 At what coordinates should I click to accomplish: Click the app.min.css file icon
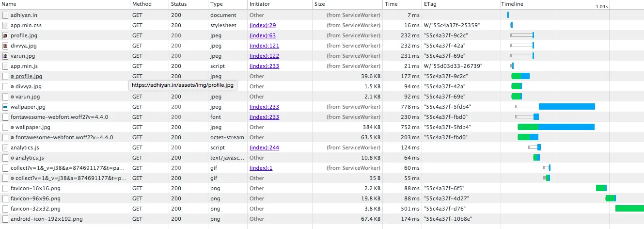click(x=5, y=25)
